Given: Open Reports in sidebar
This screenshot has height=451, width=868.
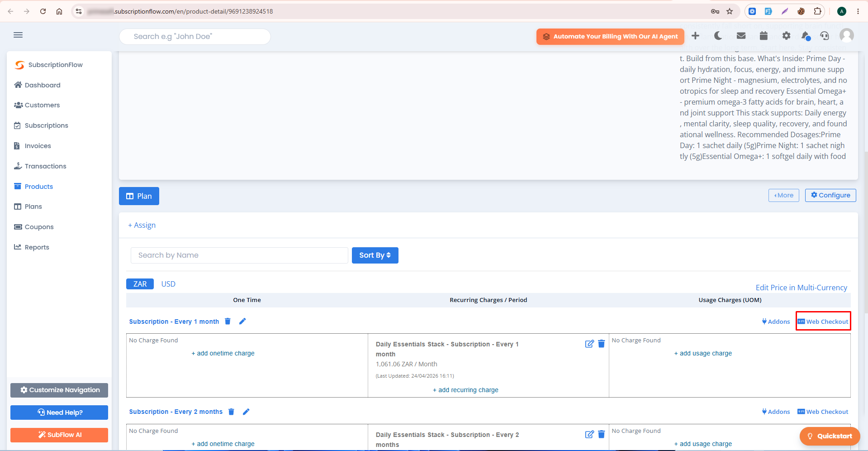Looking at the screenshot, I should 32,247.
